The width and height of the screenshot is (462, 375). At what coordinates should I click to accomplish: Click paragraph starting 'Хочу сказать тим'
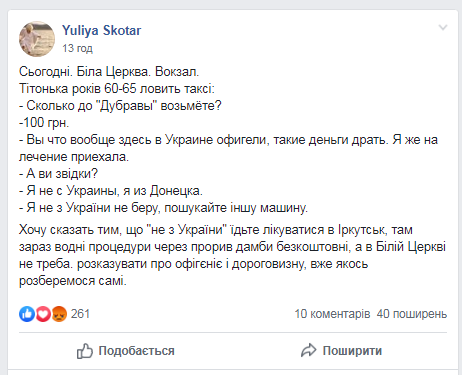pyautogui.click(x=232, y=255)
